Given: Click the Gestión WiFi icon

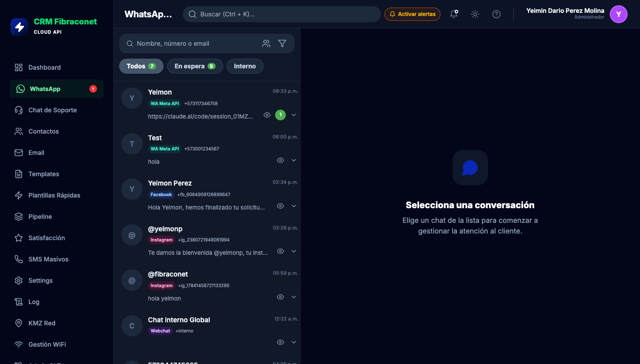Looking at the screenshot, I should (19, 344).
